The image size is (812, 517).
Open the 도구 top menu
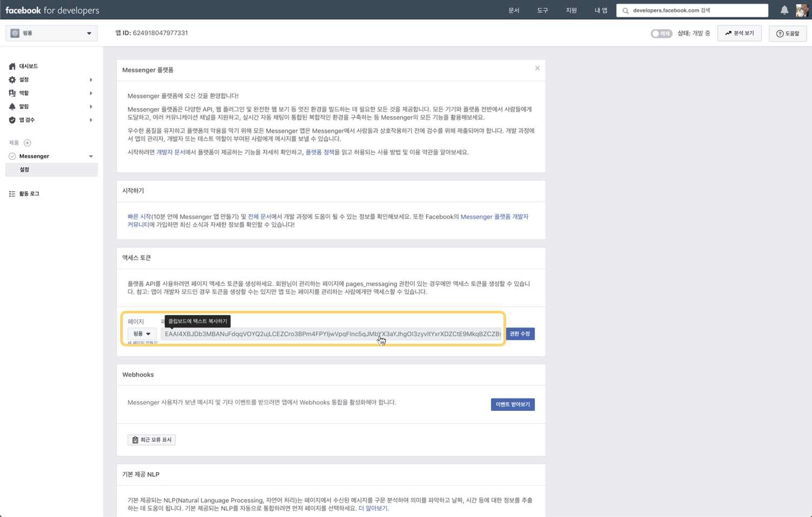click(x=542, y=10)
